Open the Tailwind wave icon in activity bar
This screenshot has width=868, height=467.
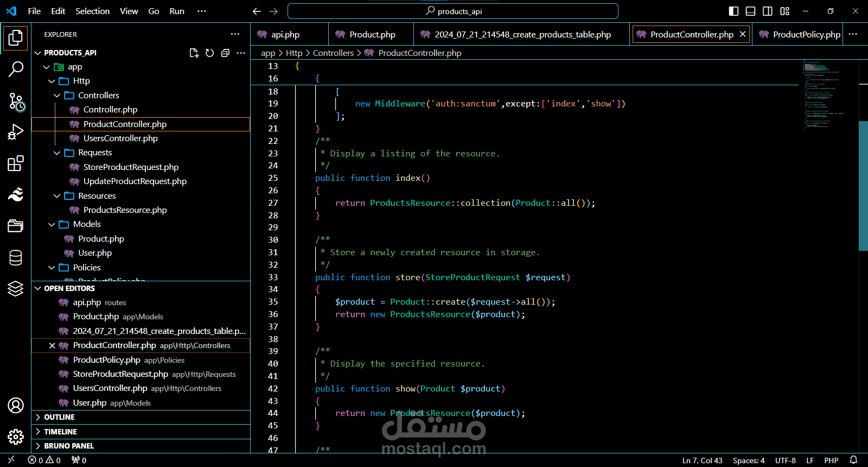[16, 194]
